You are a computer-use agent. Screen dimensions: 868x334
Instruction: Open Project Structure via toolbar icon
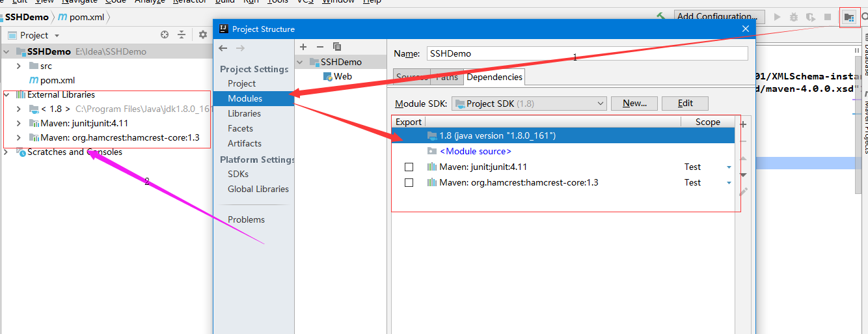[x=849, y=18]
